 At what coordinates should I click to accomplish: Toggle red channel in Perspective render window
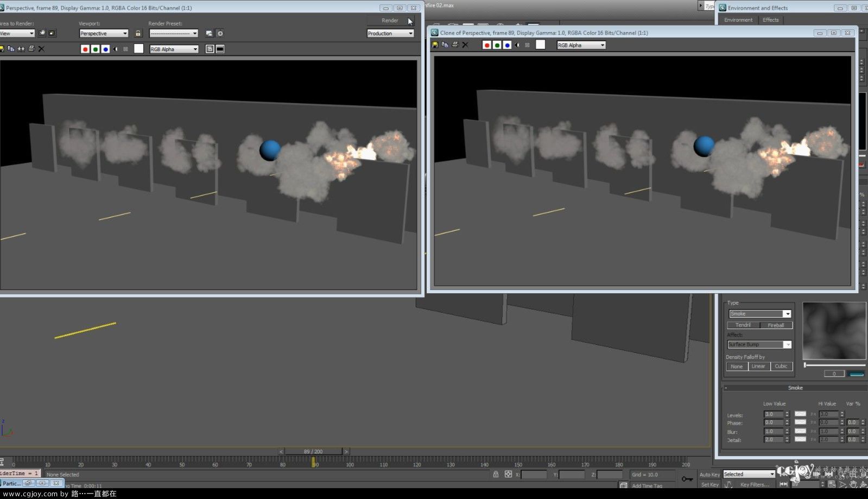coord(85,49)
